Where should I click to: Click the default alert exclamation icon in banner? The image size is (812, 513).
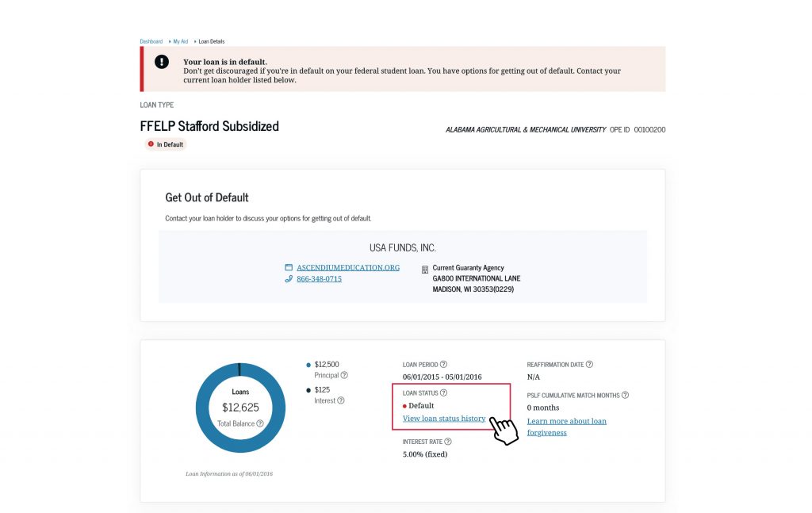pos(162,60)
